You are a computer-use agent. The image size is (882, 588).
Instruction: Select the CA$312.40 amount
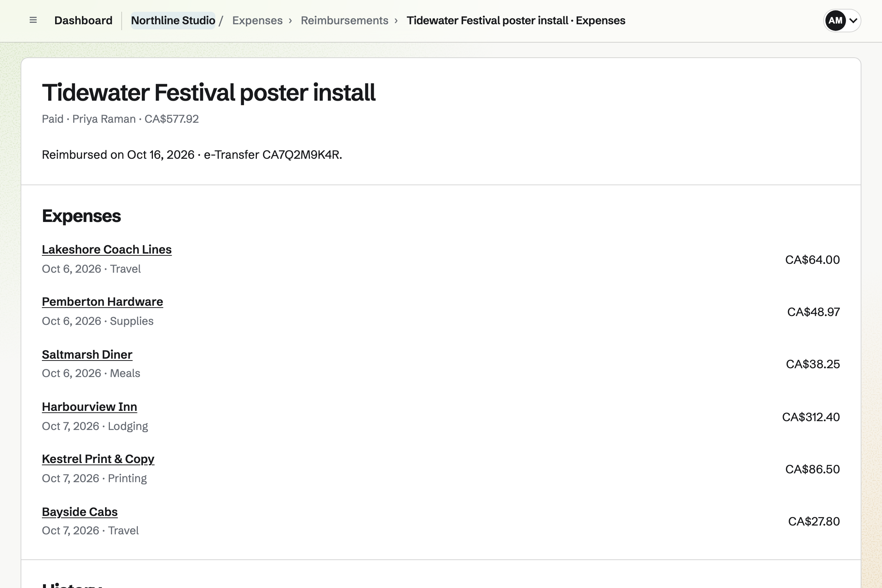coord(811,417)
